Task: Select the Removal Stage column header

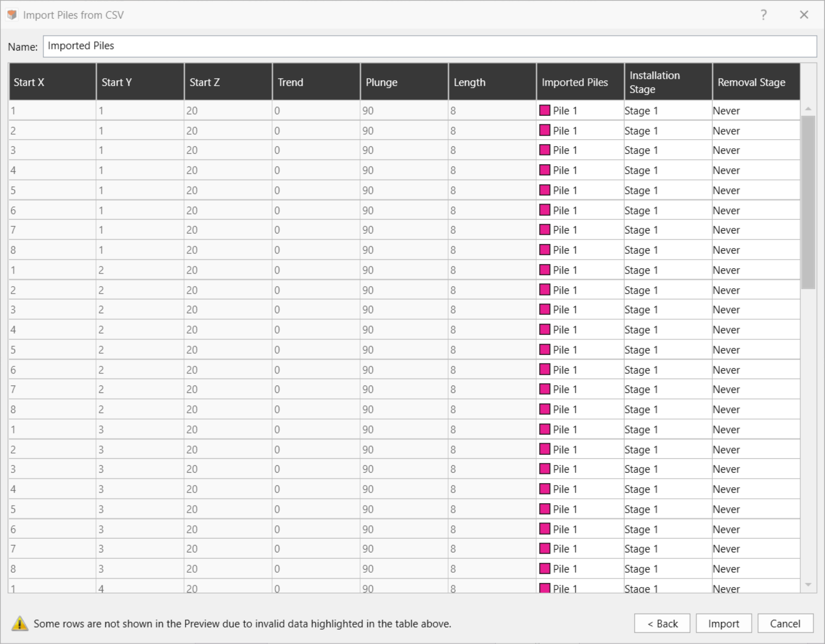Action: tap(756, 82)
